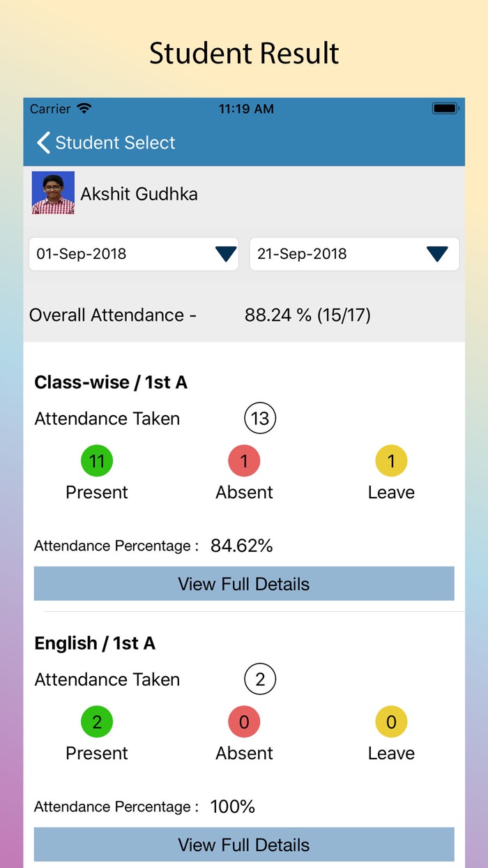The height and width of the screenshot is (868, 488).
Task: Tap the green Present badge showing 11
Action: click(x=97, y=461)
